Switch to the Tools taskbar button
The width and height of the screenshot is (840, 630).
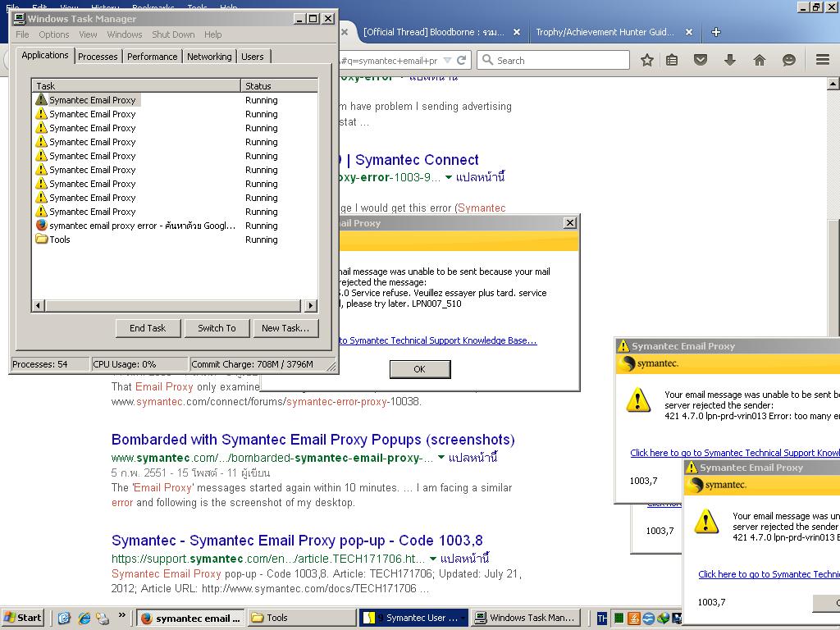[x=302, y=618]
